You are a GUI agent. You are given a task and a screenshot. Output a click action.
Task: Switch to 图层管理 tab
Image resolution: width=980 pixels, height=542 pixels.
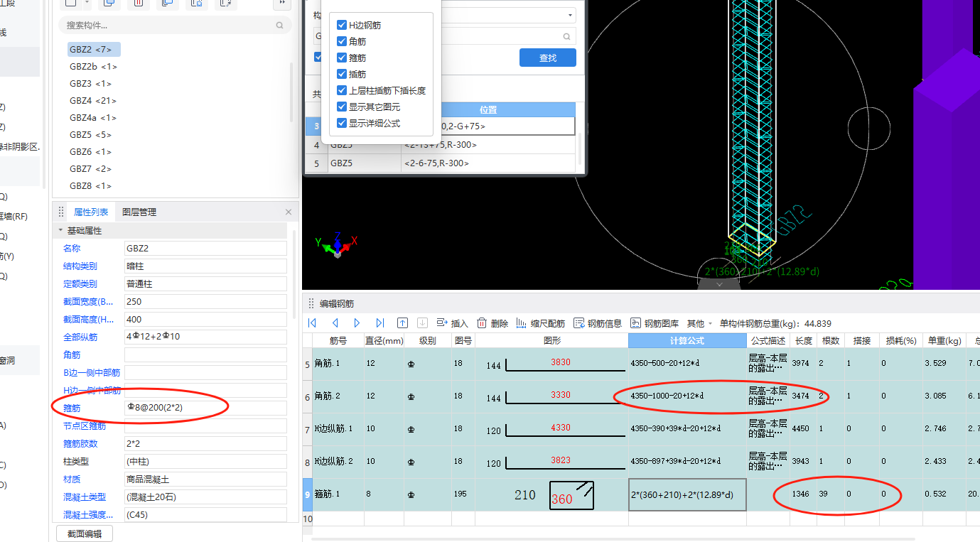[139, 212]
